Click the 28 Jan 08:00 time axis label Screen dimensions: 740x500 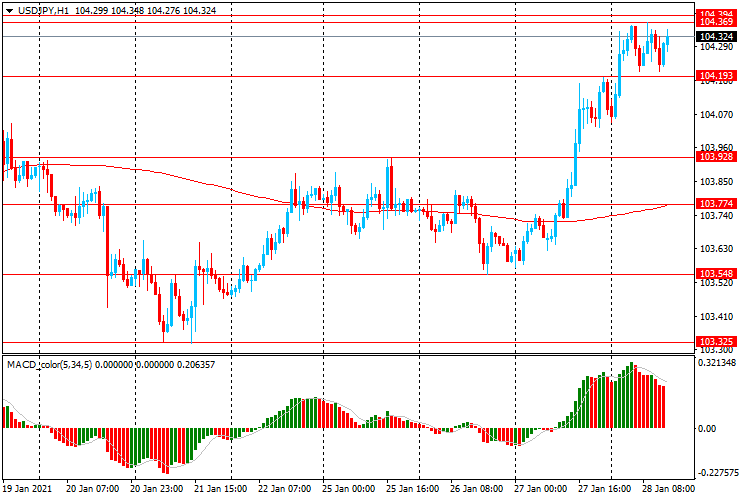point(668,488)
